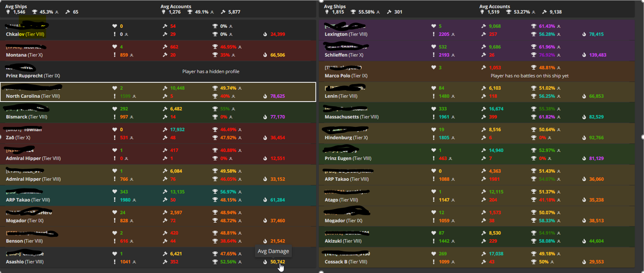Click the trophy icon beside 53.27% in the right Avg Accounts header
The height and width of the screenshot is (273, 644).
click(509, 12)
